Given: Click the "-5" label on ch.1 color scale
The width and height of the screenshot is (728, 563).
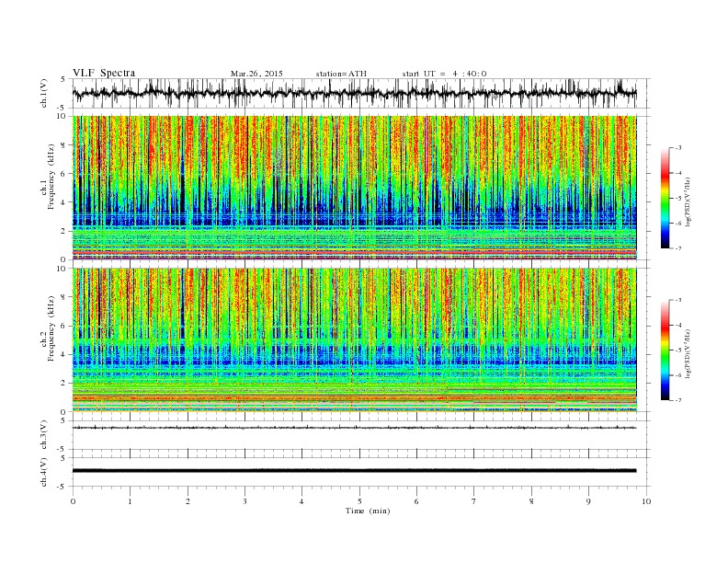Looking at the screenshot, I should (678, 198).
